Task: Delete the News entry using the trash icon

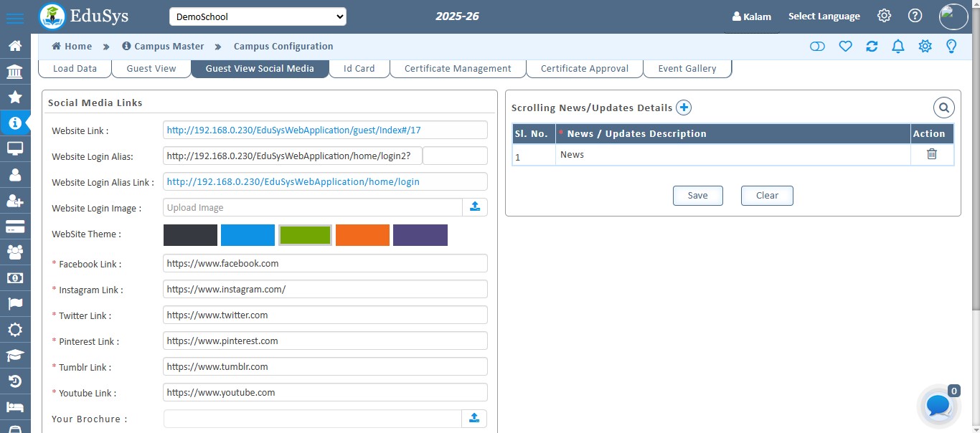Action: 931,154
